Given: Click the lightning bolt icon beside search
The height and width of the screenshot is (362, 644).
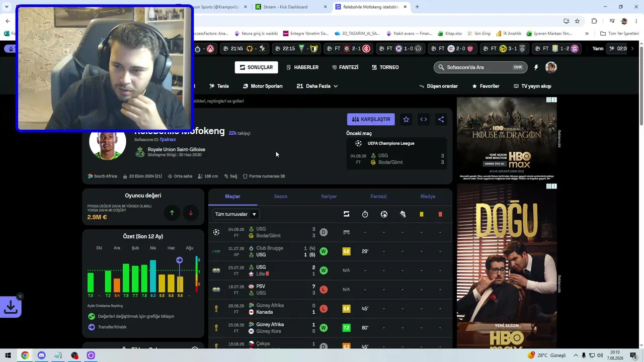Looking at the screenshot, I should click(536, 67).
